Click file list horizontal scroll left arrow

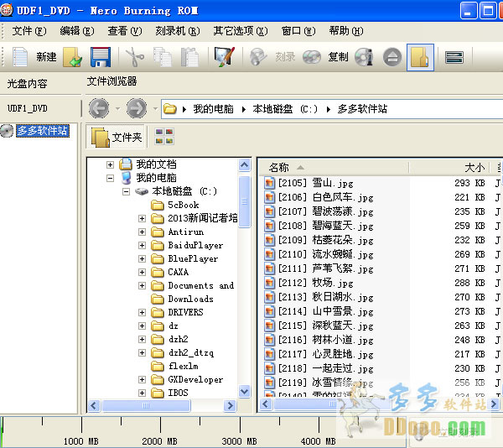265,404
